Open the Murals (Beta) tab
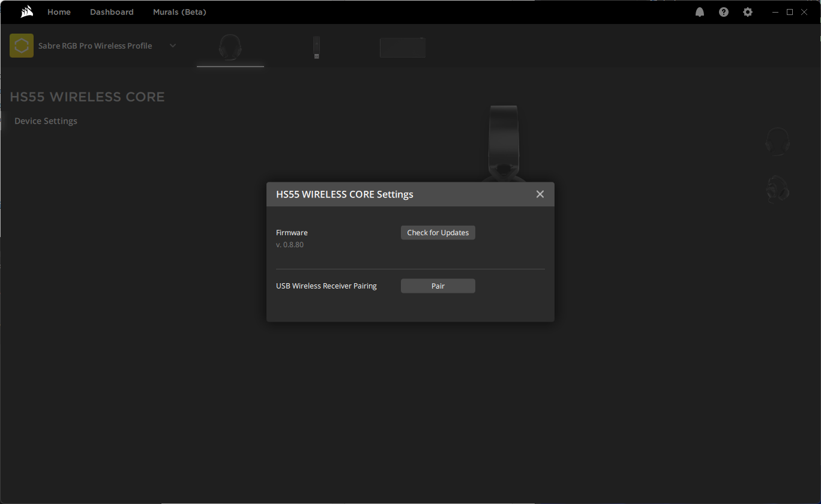 point(179,12)
